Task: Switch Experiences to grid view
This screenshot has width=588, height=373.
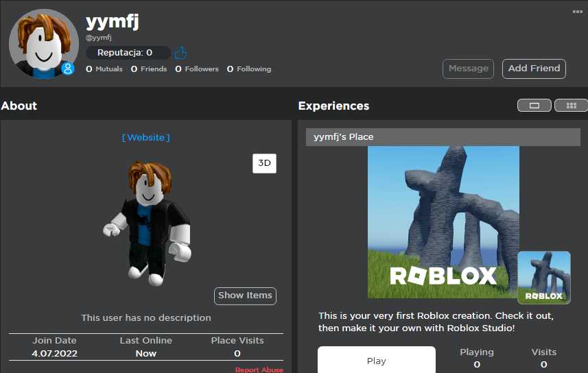Action: coord(571,106)
